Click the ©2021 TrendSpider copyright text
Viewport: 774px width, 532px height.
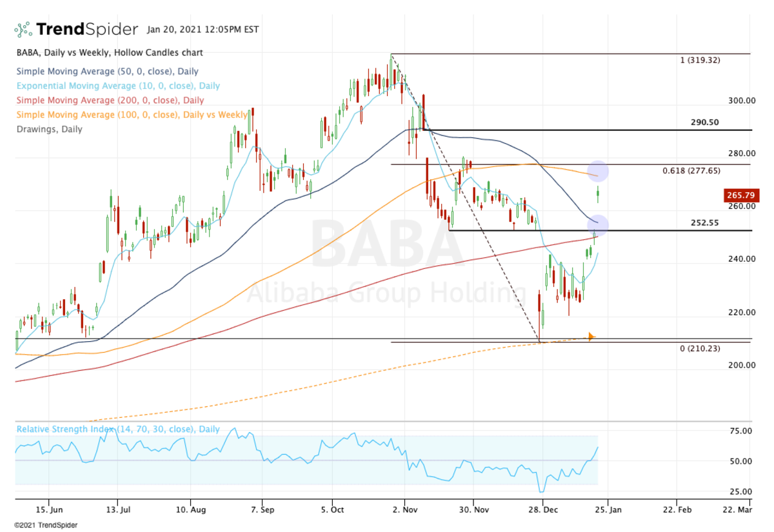[x=45, y=525]
